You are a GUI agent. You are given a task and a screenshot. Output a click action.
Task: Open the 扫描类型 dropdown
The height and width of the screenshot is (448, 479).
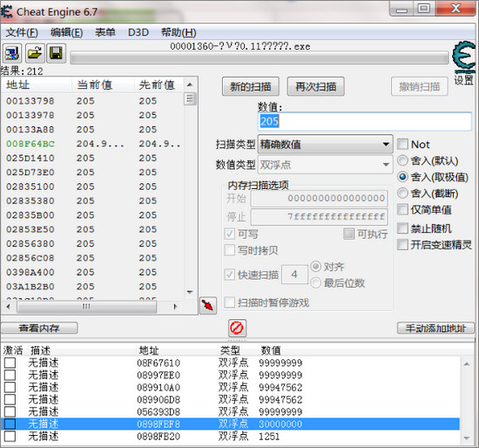click(x=326, y=144)
